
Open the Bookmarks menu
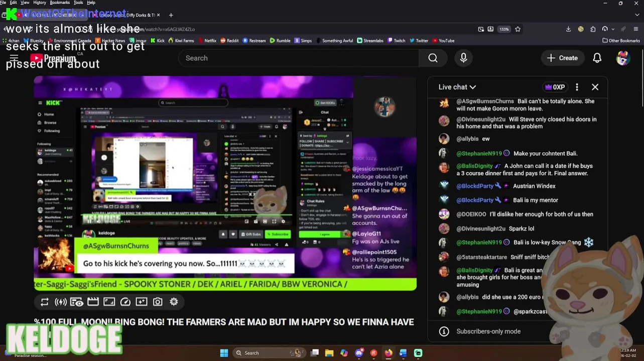click(60, 3)
